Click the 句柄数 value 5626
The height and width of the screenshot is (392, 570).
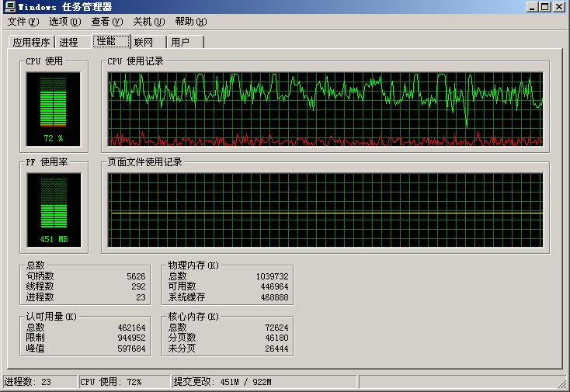(136, 276)
